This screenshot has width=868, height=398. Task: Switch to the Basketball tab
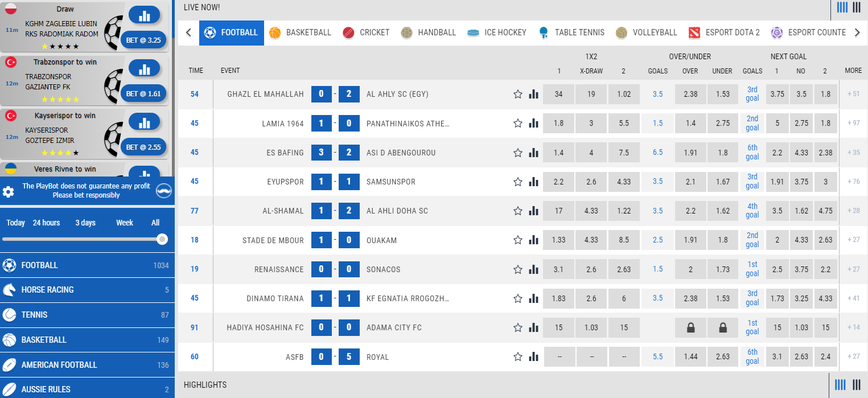[x=300, y=32]
